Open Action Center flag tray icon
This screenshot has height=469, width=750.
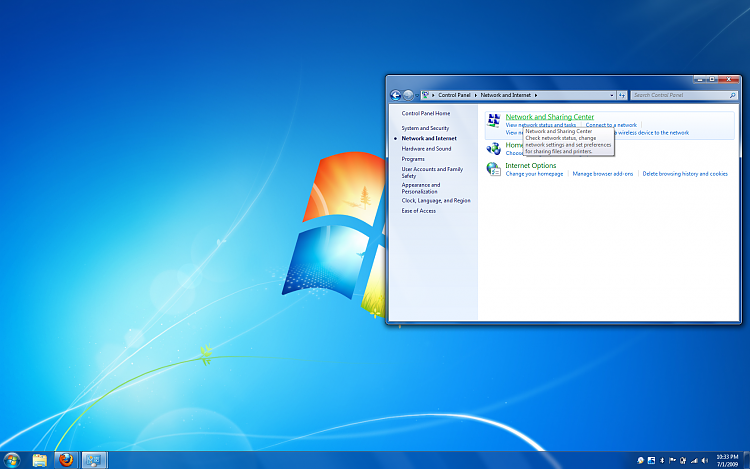[x=673, y=460]
